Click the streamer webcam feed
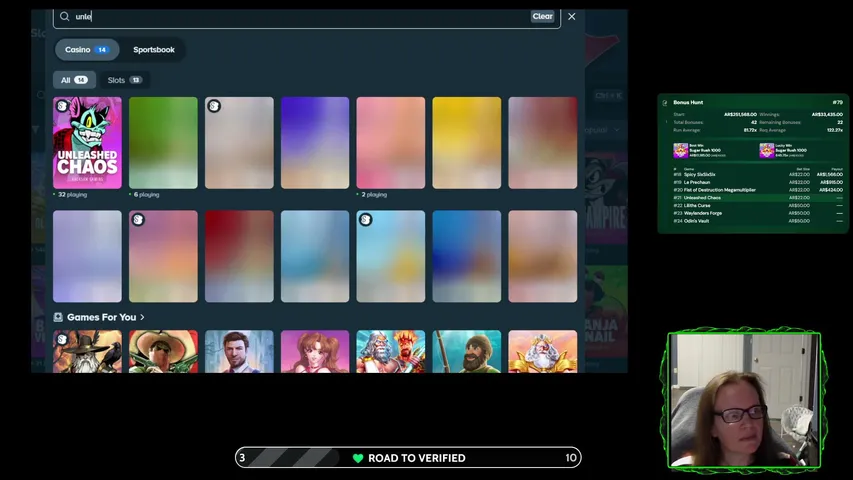The width and height of the screenshot is (853, 480). pos(744,400)
